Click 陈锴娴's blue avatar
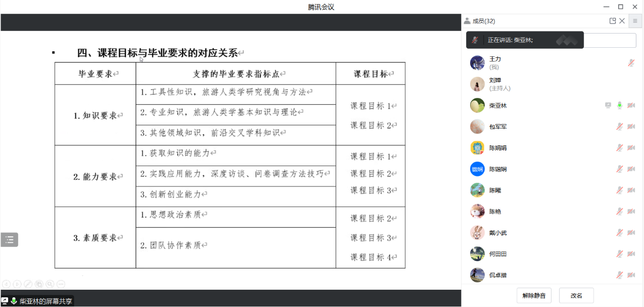Screen dimensions: 644x307 click(x=477, y=169)
